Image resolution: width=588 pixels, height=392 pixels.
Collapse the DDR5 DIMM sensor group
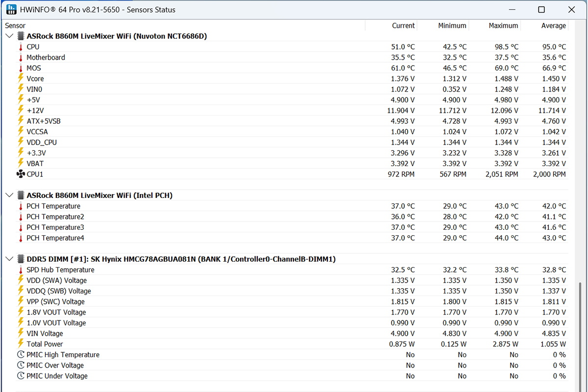9,259
